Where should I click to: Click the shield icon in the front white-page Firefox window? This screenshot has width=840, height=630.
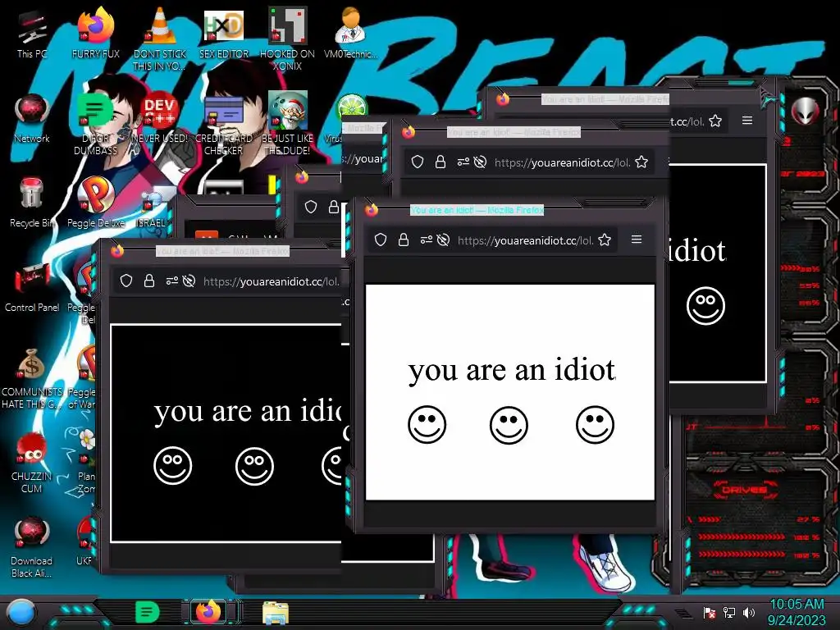click(381, 240)
